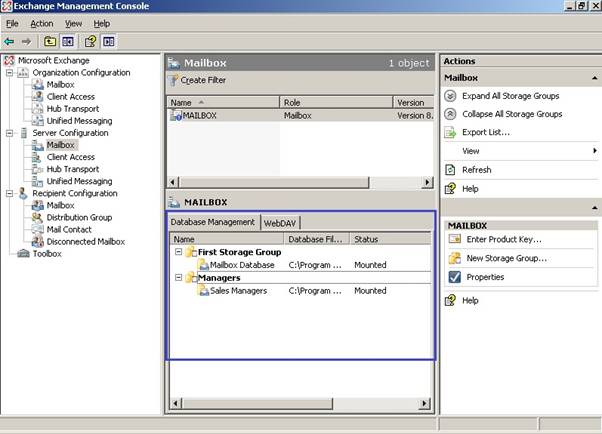Collapse the Server Configuration tree node

(9, 133)
